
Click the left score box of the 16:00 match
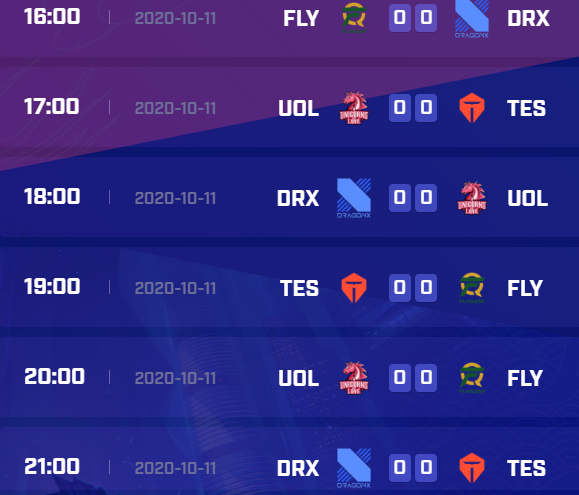coord(400,18)
